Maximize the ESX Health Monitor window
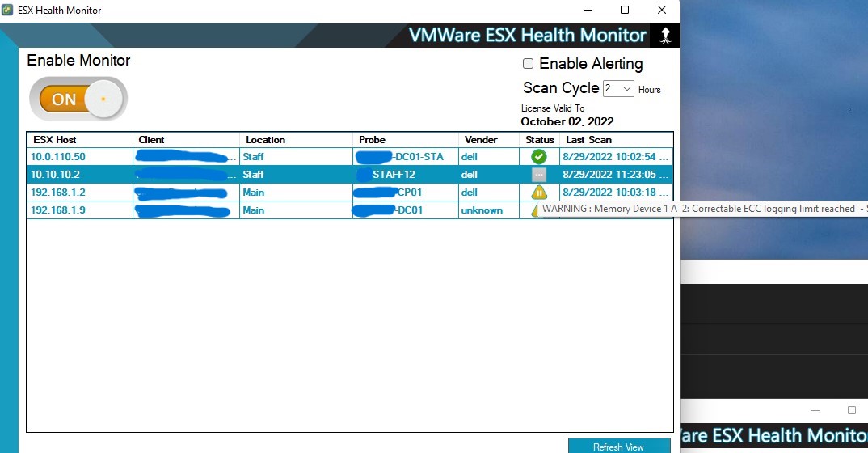This screenshot has width=868, height=453. pos(625,10)
